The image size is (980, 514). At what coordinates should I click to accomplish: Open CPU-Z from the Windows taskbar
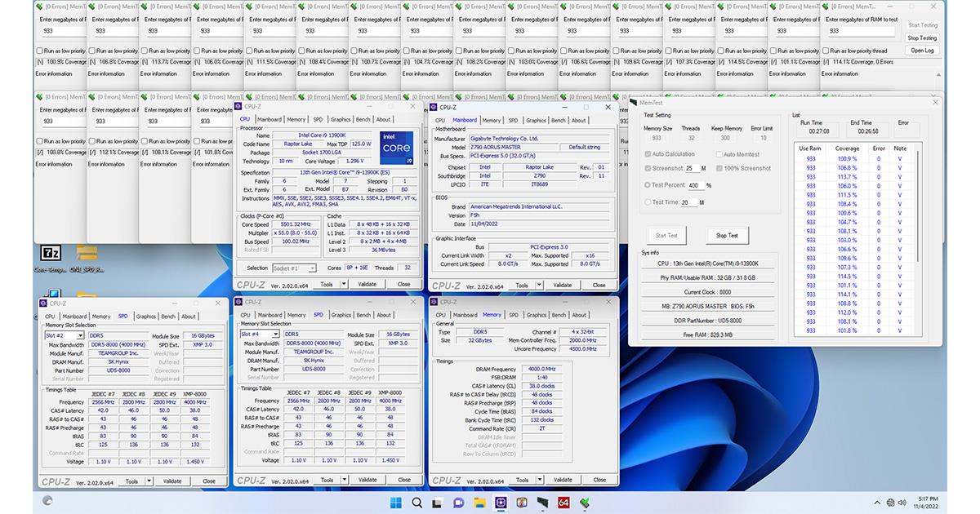click(x=501, y=501)
